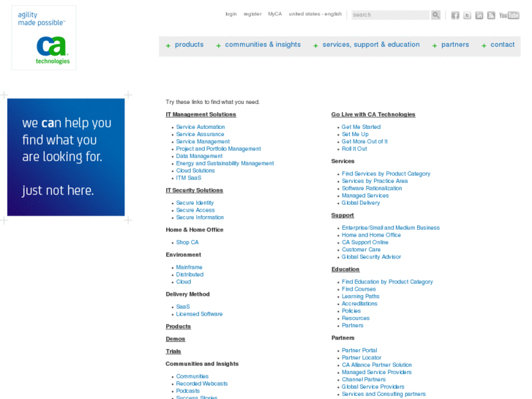Image resolution: width=532 pixels, height=399 pixels.
Task: Open Distributed link
Action: [x=190, y=275]
